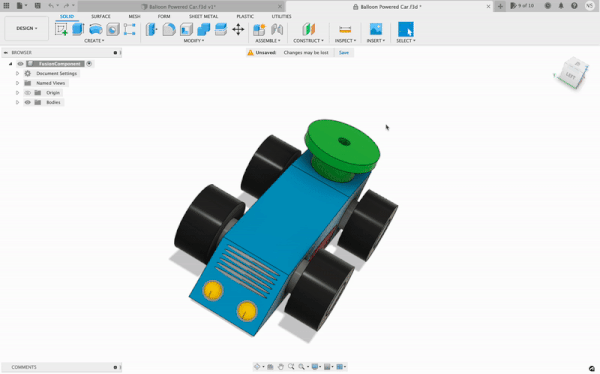Viewport: 600px width, 374px height.
Task: Expand the Named Views node
Action: coord(17,83)
